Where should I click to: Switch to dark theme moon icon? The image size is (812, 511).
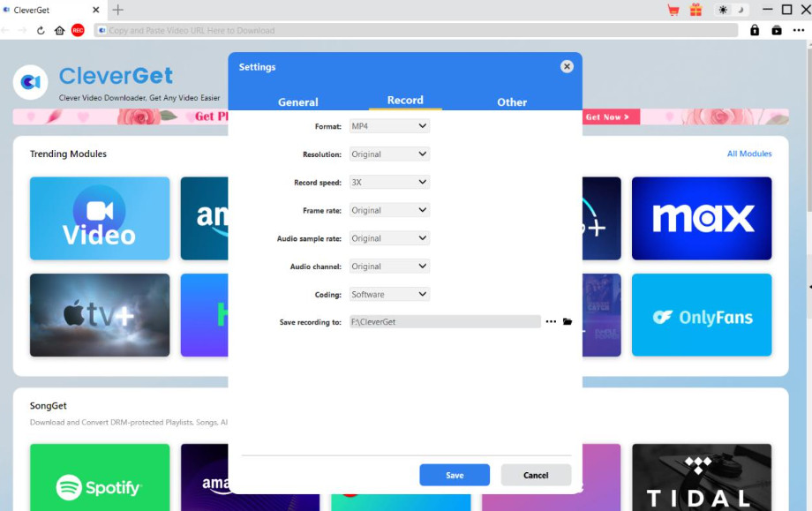tap(741, 10)
